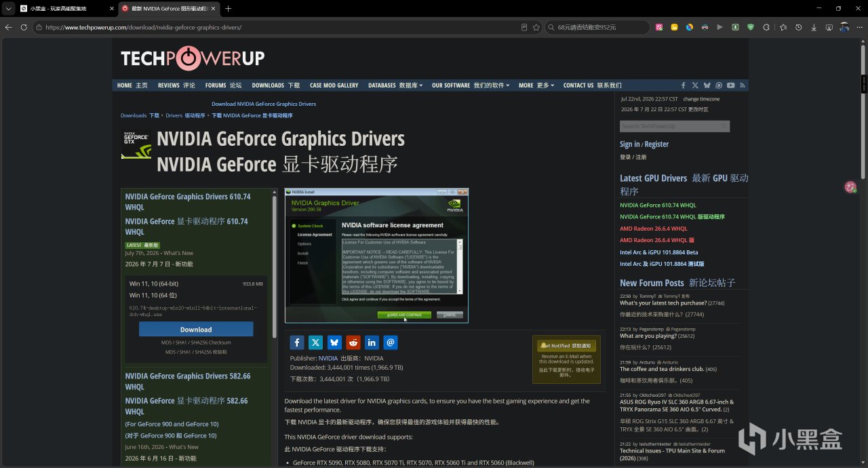Open the Downloads breadcrumb link
Image resolution: width=868 pixels, height=468 pixels.
tap(134, 115)
